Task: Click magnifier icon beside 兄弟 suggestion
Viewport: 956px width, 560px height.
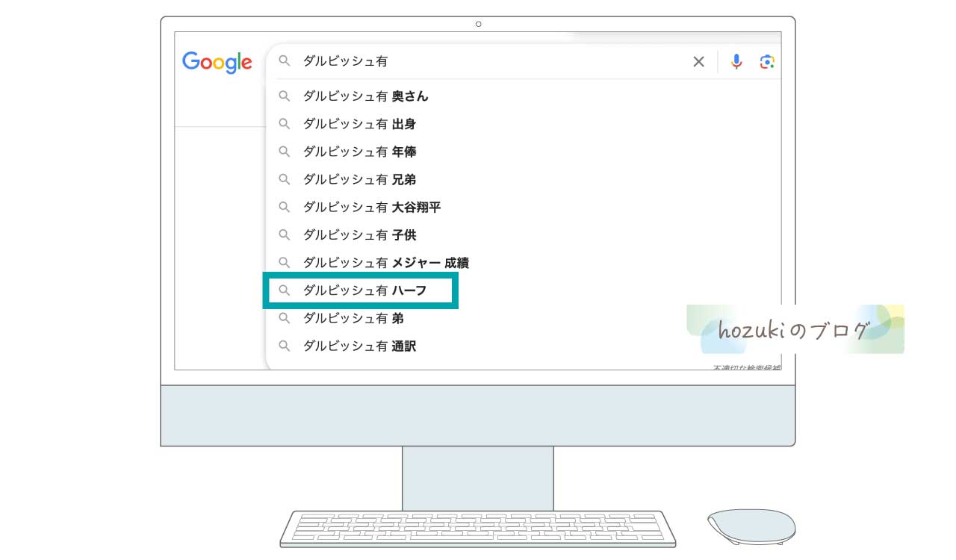Action: pyautogui.click(x=285, y=179)
